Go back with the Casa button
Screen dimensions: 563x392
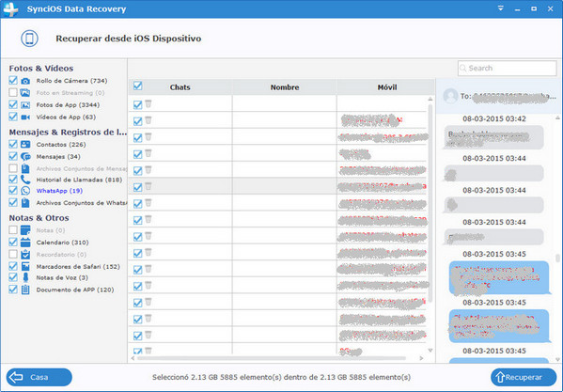point(39,377)
